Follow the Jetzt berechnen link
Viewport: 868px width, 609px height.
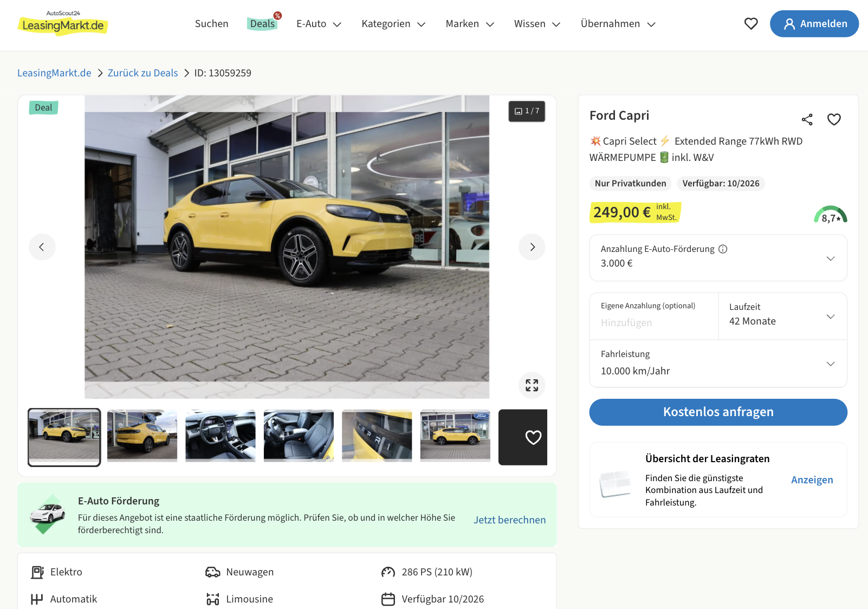click(509, 520)
